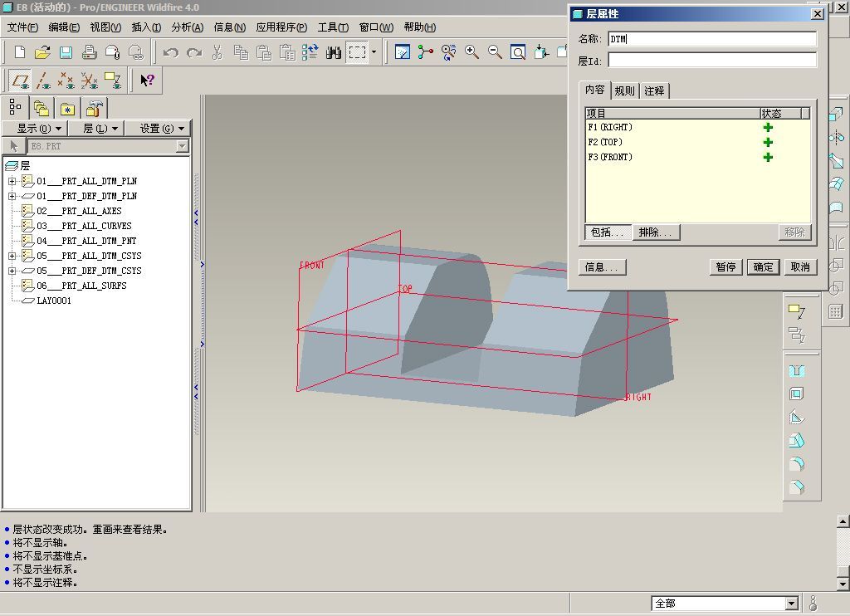
Task: Zoom out with the magnifier minus icon
Action: [x=495, y=52]
